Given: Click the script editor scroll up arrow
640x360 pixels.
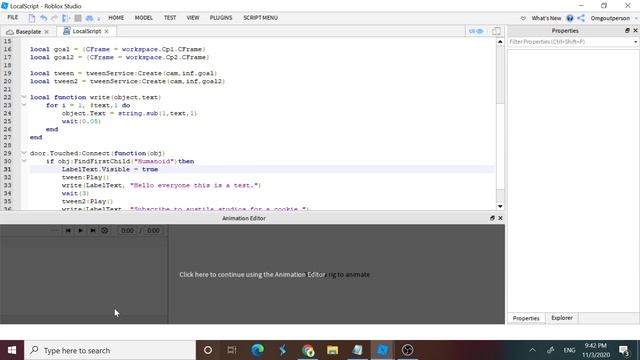Looking at the screenshot, I should 500,42.
